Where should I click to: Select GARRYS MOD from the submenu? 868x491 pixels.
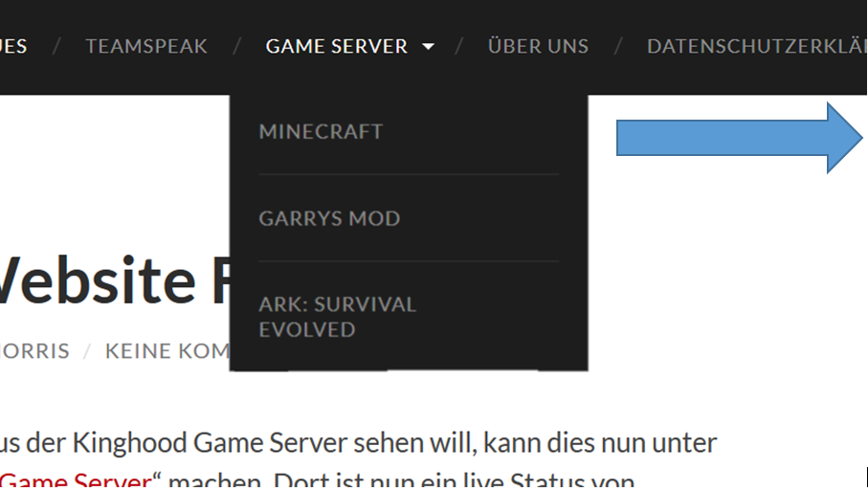(329, 218)
